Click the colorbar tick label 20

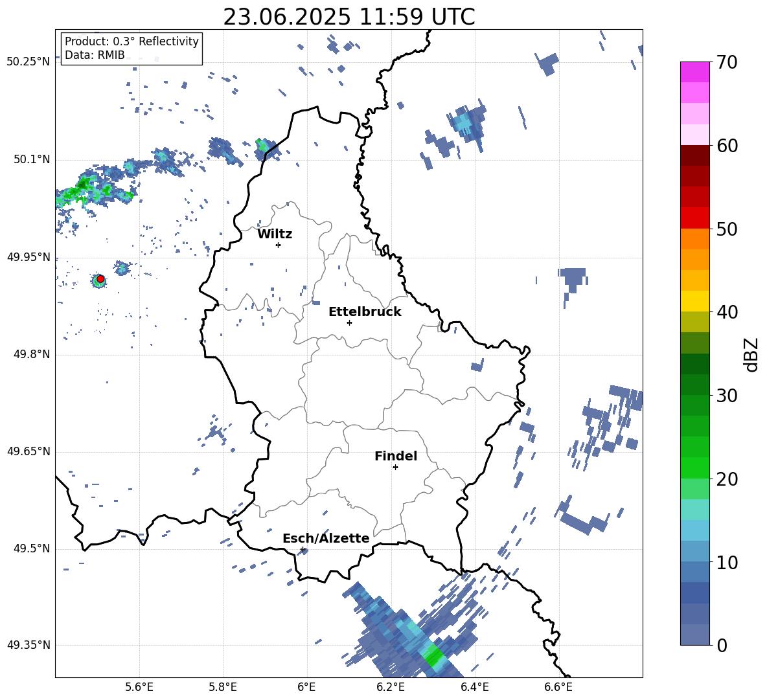tap(727, 479)
